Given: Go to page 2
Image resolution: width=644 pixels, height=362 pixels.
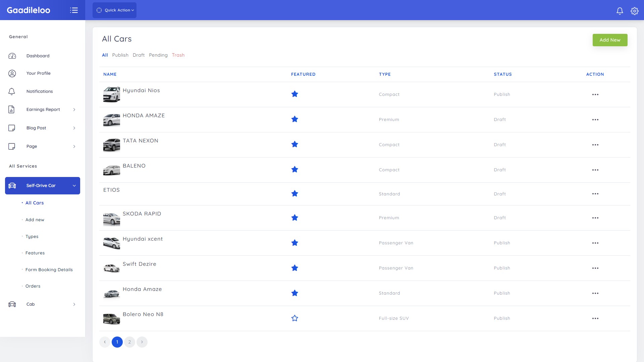Looking at the screenshot, I should point(129,342).
